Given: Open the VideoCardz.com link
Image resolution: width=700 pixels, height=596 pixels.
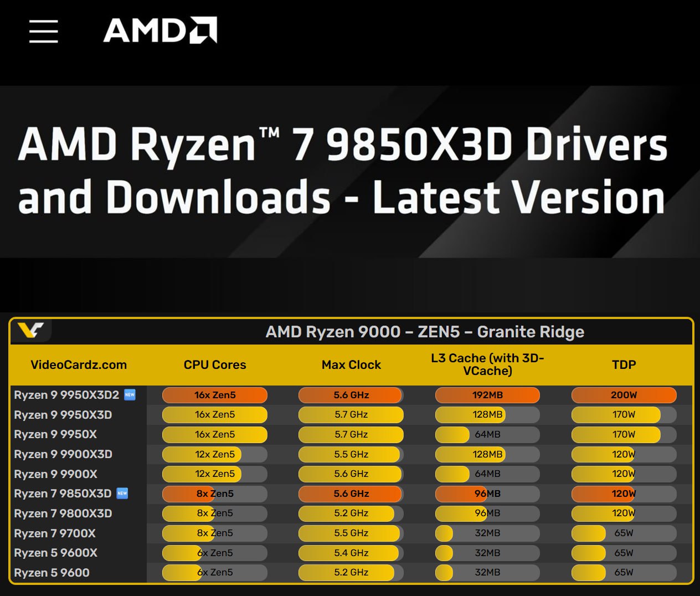Looking at the screenshot, I should coord(79,365).
